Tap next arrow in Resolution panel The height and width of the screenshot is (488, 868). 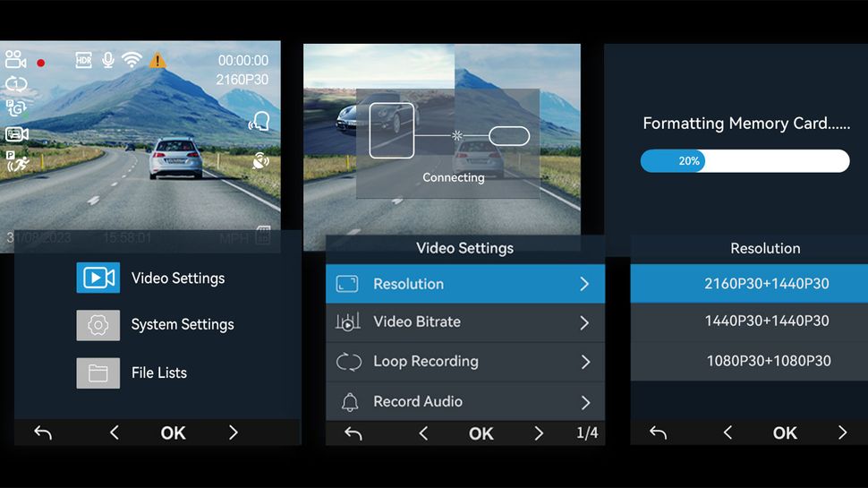click(x=843, y=432)
